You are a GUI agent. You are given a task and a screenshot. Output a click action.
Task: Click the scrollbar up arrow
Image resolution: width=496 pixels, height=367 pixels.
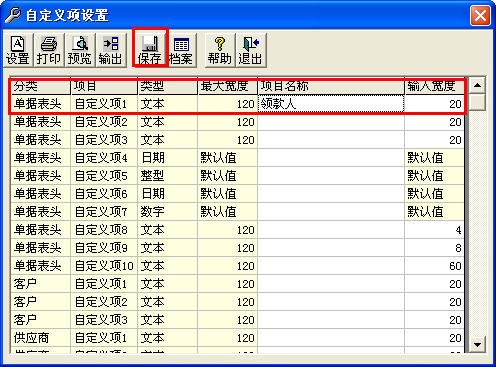click(477, 86)
